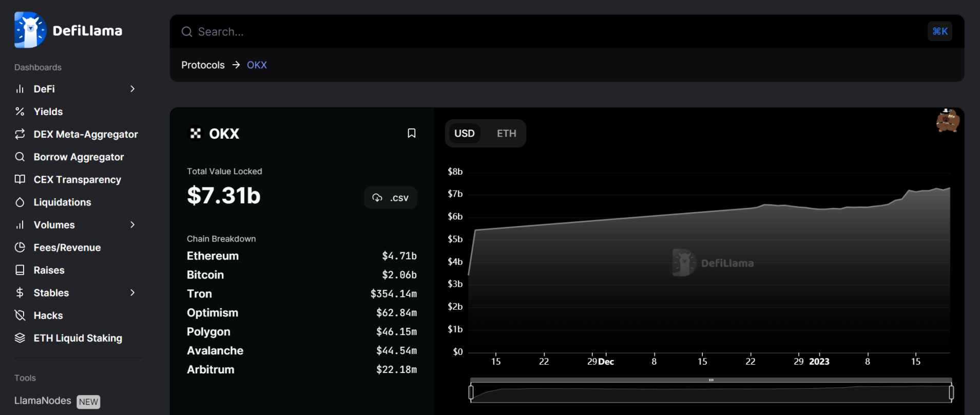Viewport: 980px width, 415px height.
Task: Click the right handle of chart range slider
Action: 951,392
